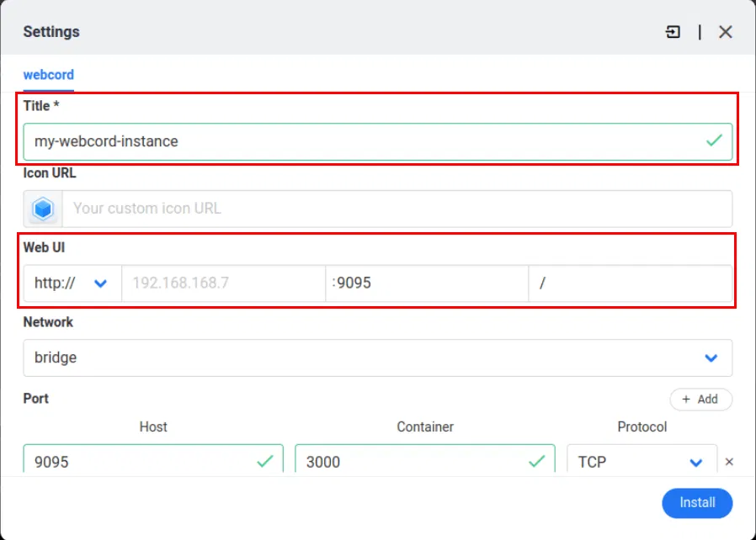Click the export settings icon in header
The width and height of the screenshot is (756, 540).
coord(673,31)
